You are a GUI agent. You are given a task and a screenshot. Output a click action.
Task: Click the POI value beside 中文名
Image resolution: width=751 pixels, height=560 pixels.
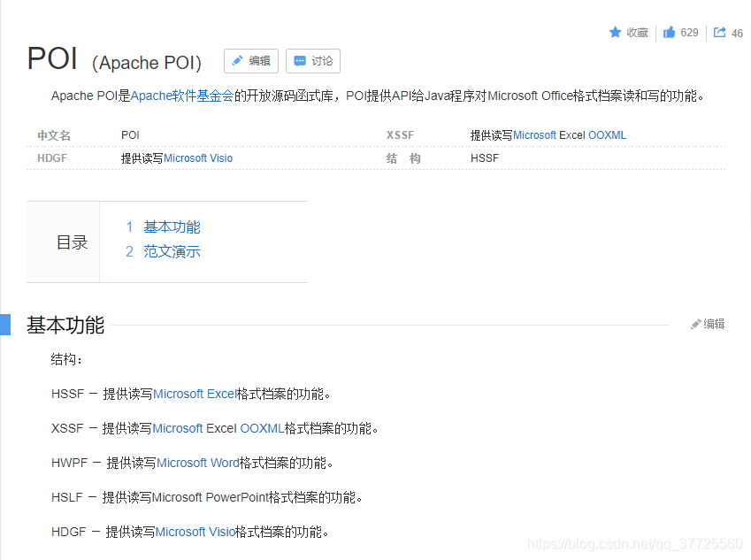[x=130, y=135]
